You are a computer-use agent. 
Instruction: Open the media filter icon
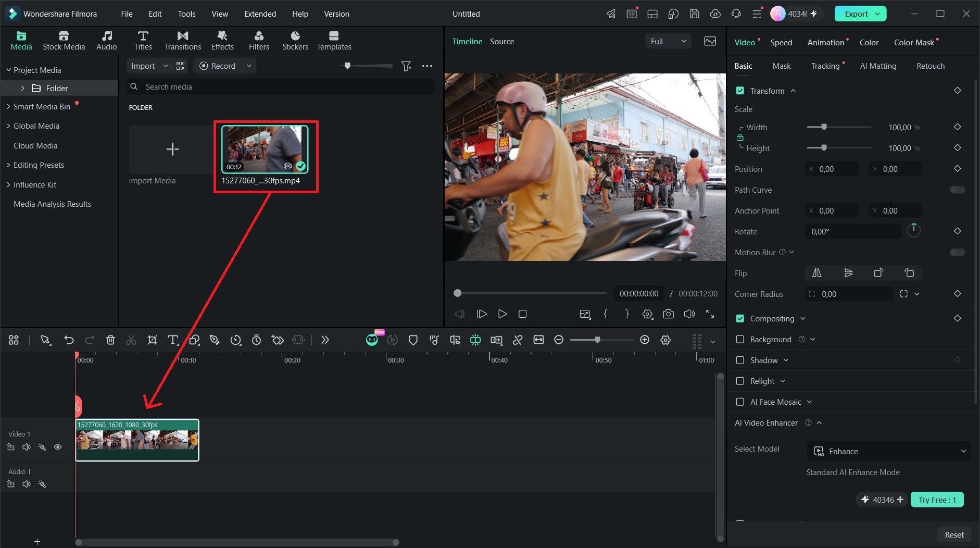pos(406,66)
